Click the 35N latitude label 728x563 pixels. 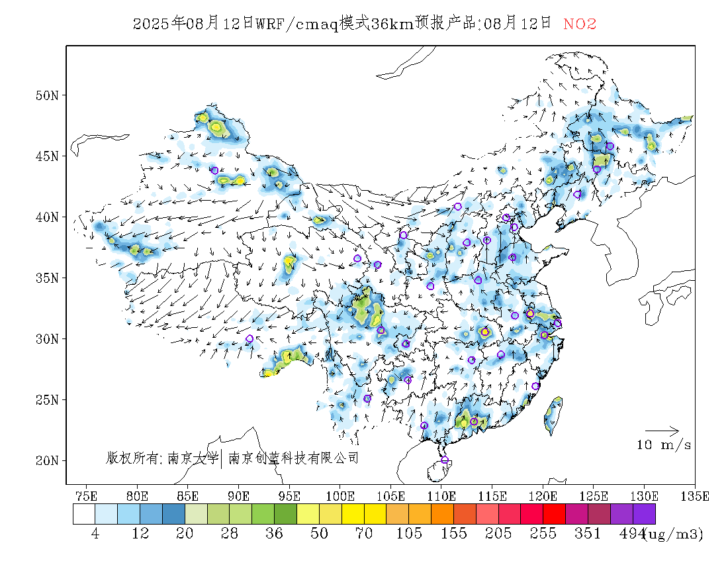click(x=48, y=278)
